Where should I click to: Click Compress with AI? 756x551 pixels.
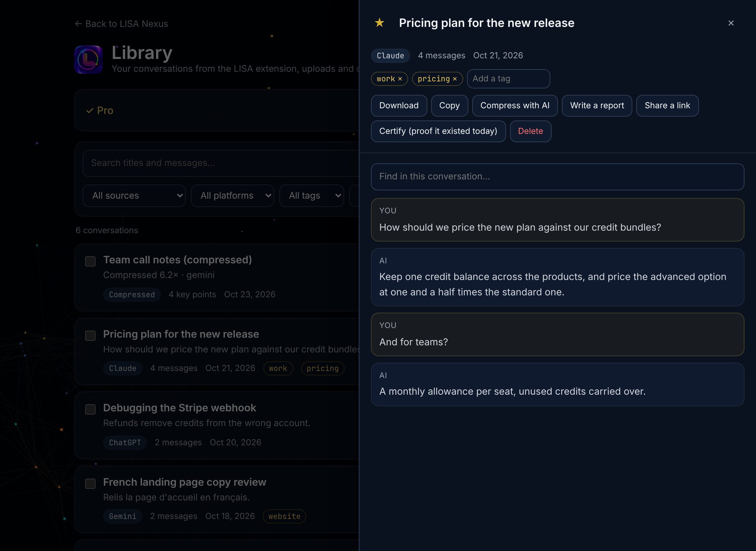[x=514, y=106]
